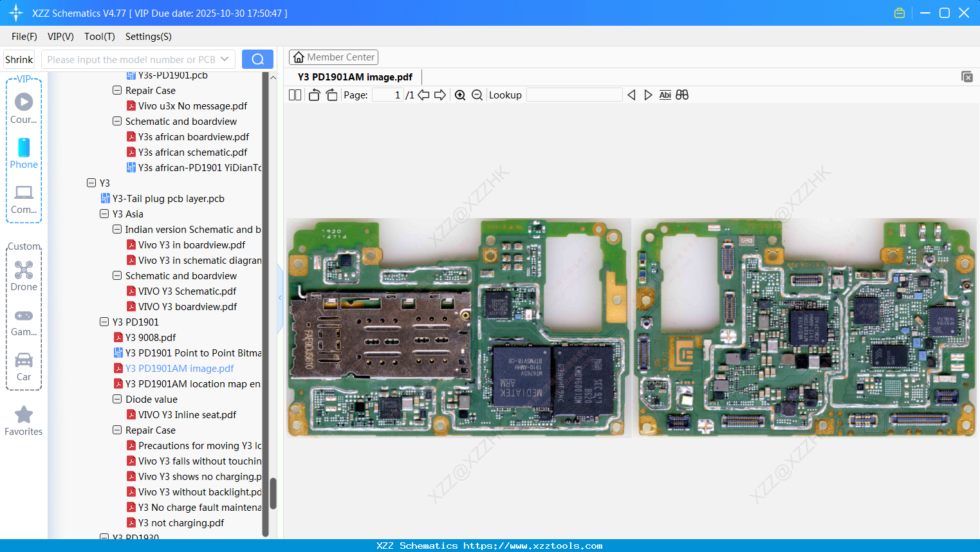
Task: Select the binoculars search icon
Action: pyautogui.click(x=682, y=95)
